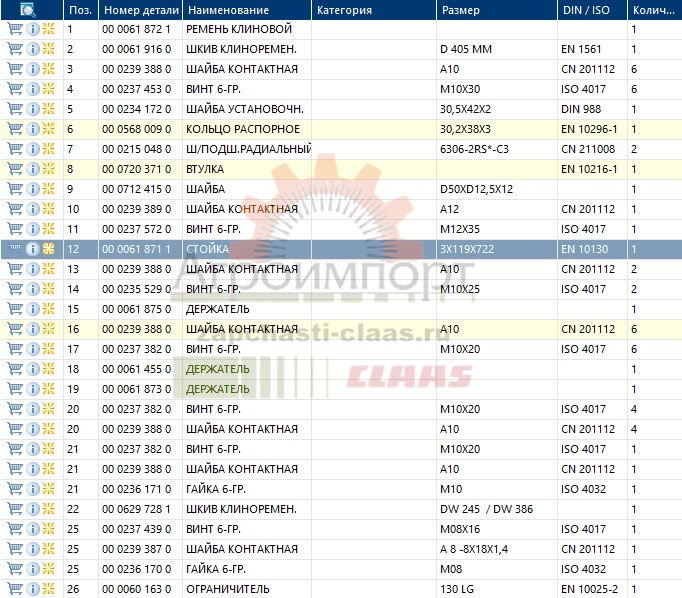Screen dimensions: 682x598
Task: Select EN 1561 standard cell
Action: coord(581,49)
